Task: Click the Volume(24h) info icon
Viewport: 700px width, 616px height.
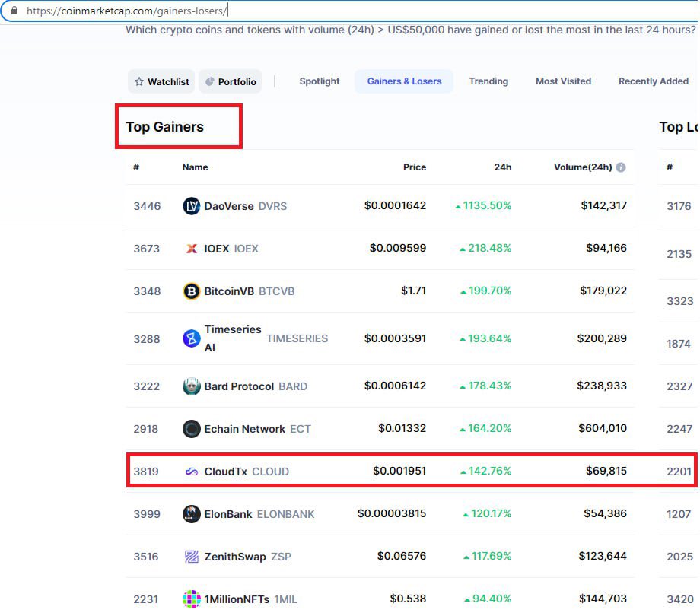Action: point(621,167)
